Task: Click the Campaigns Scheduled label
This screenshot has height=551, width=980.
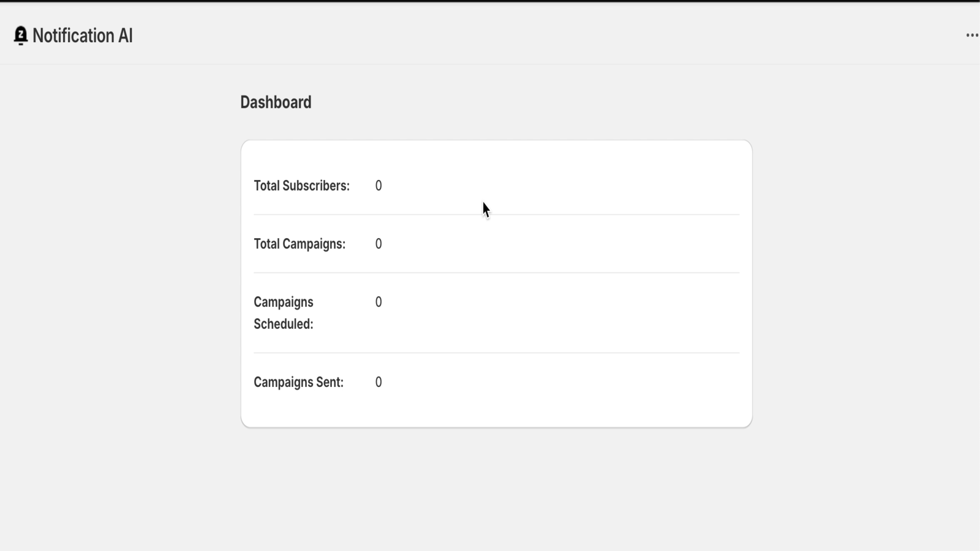Action: pyautogui.click(x=283, y=313)
